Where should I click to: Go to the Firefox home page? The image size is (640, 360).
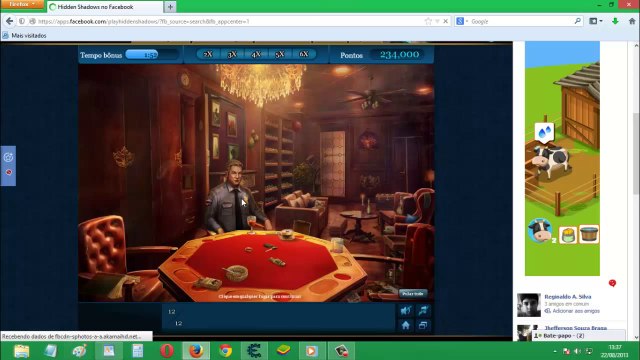coord(632,21)
